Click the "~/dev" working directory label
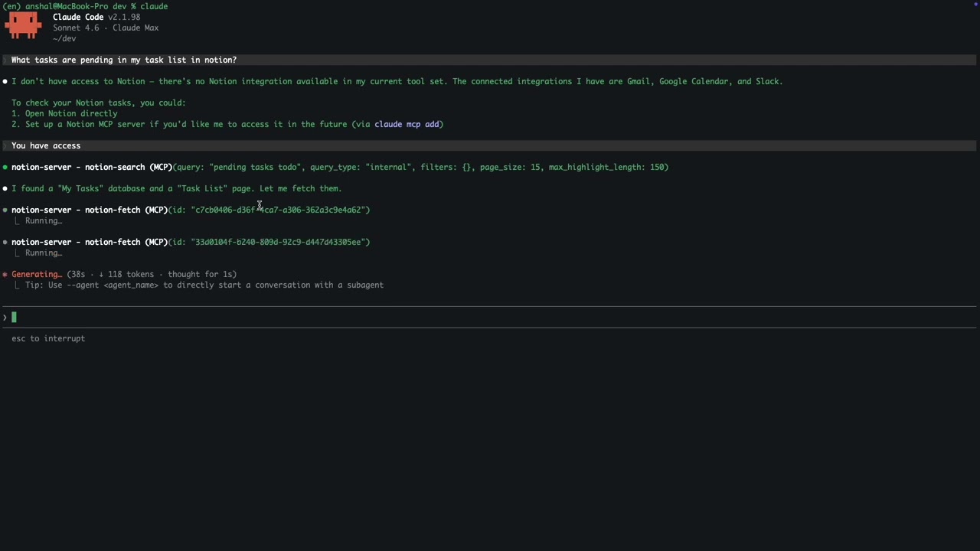This screenshot has height=551, width=980. tap(64, 38)
